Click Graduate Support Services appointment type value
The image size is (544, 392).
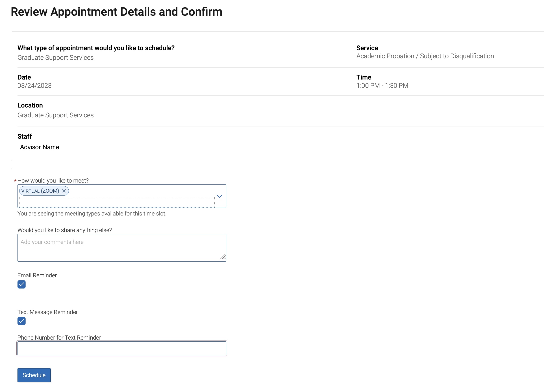(56, 58)
